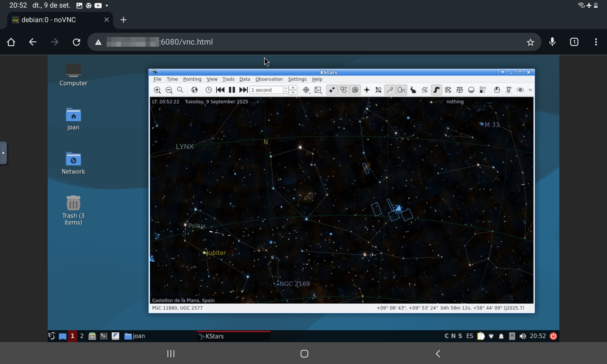Open the joan home folder desktop icon

click(73, 119)
